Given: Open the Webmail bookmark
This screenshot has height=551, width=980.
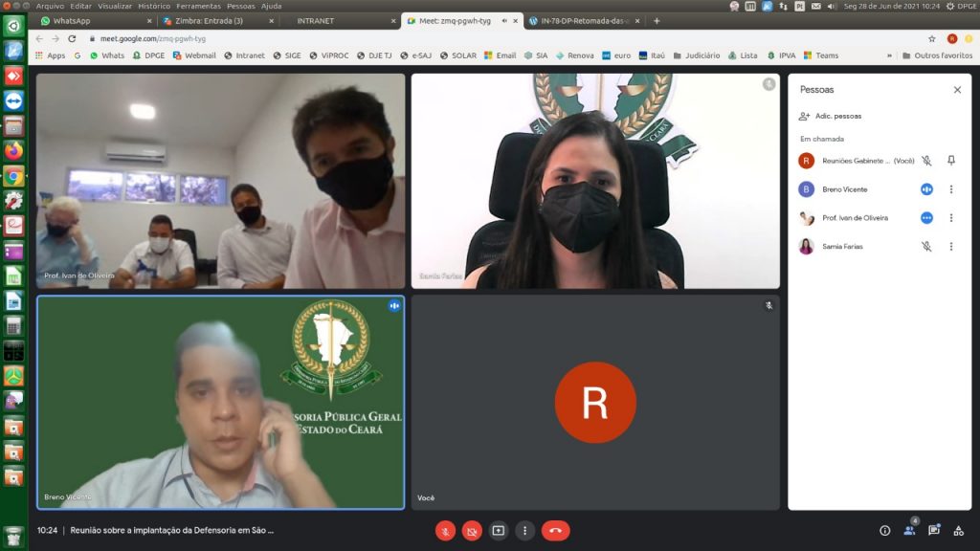Looking at the screenshot, I should pyautogui.click(x=194, y=55).
